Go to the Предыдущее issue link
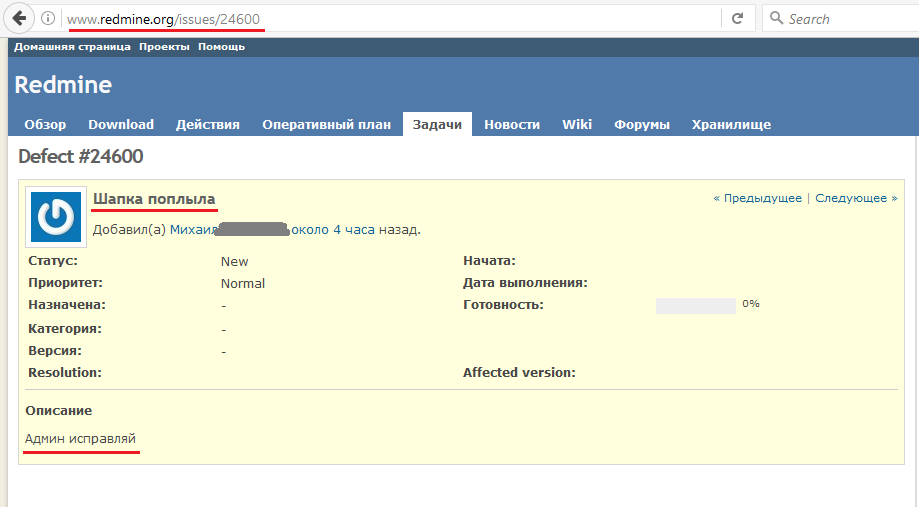Screen dimensions: 919x507 pos(757,198)
